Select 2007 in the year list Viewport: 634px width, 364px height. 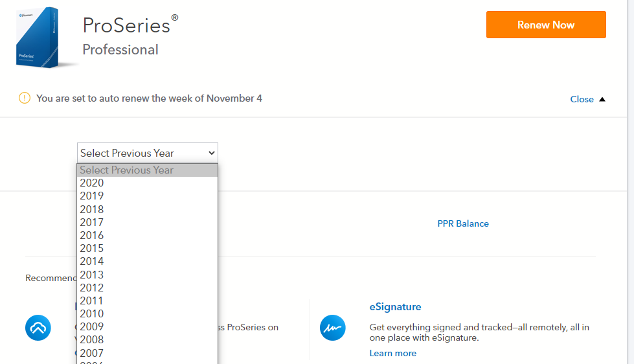[x=92, y=353]
